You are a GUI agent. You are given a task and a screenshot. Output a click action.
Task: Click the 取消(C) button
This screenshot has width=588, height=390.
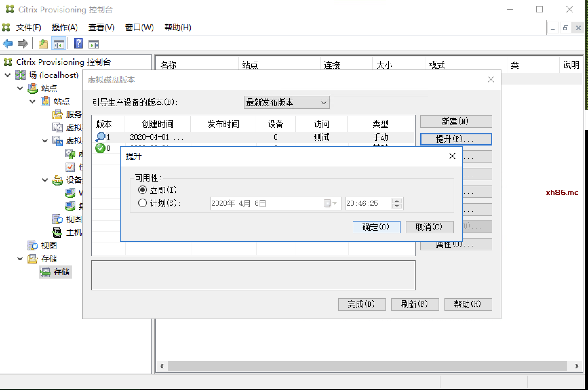point(429,227)
